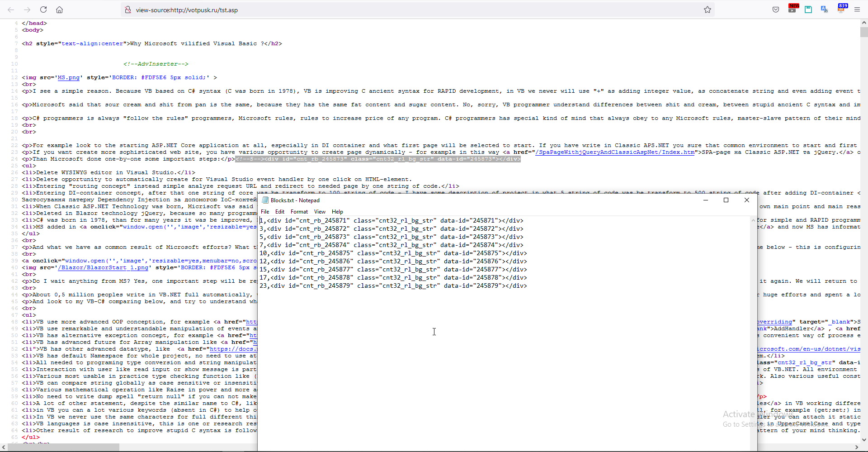Reload the view-source page
Screen dimensions: 868x452
pos(43,10)
